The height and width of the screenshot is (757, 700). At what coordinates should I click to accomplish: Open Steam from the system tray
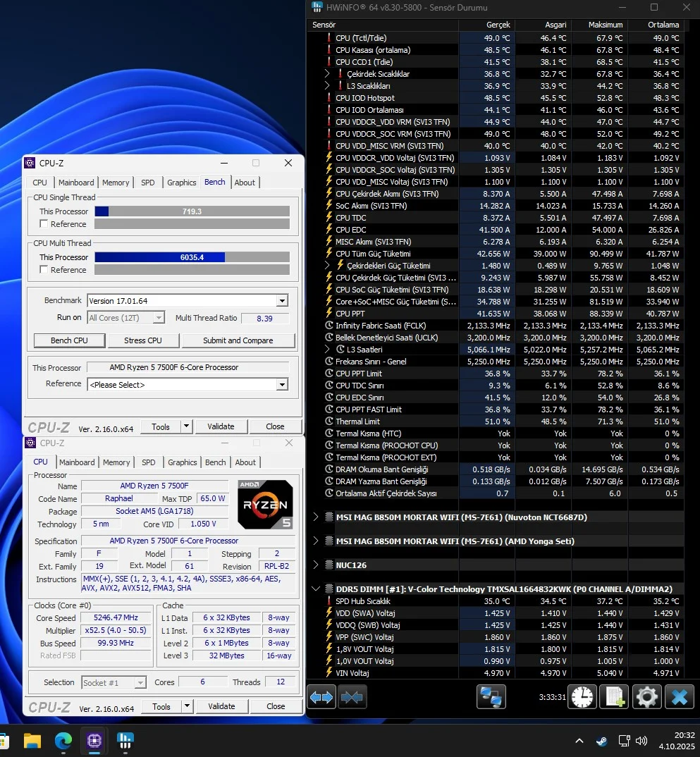pyautogui.click(x=601, y=741)
